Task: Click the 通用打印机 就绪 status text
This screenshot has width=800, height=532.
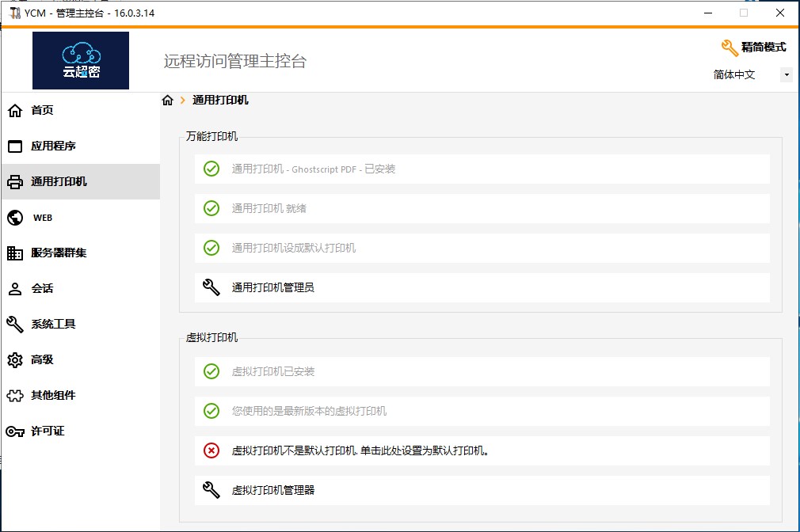Action: 269,209
